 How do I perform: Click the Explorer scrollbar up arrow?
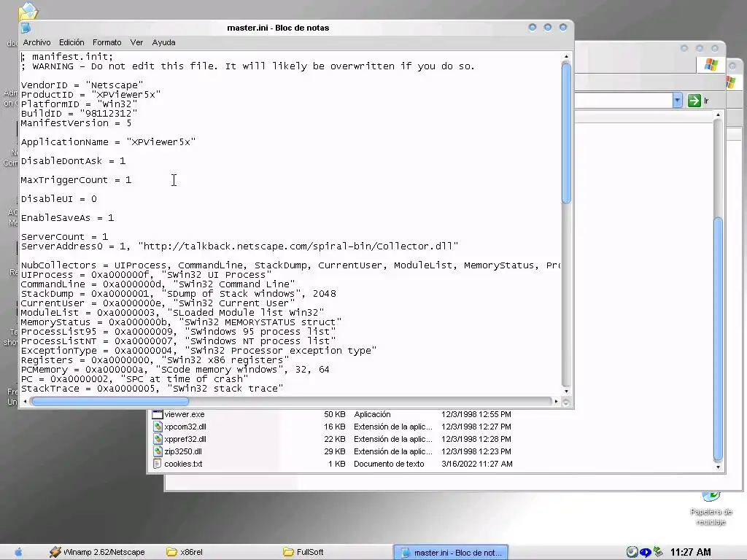pyautogui.click(x=718, y=115)
